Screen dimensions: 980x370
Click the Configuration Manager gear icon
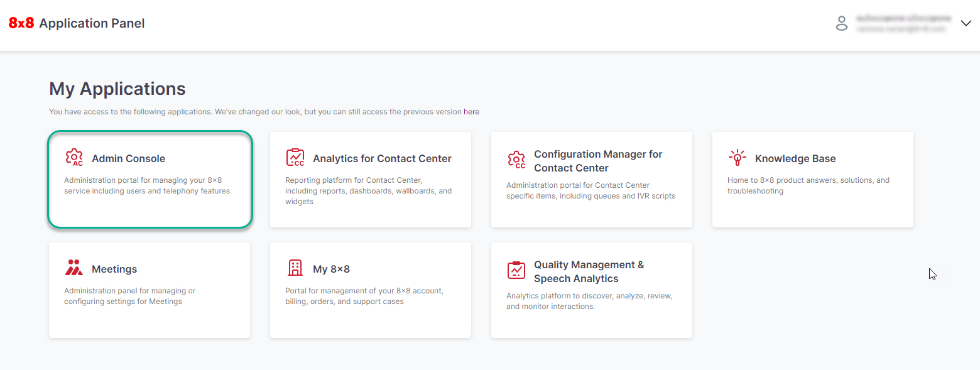516,160
